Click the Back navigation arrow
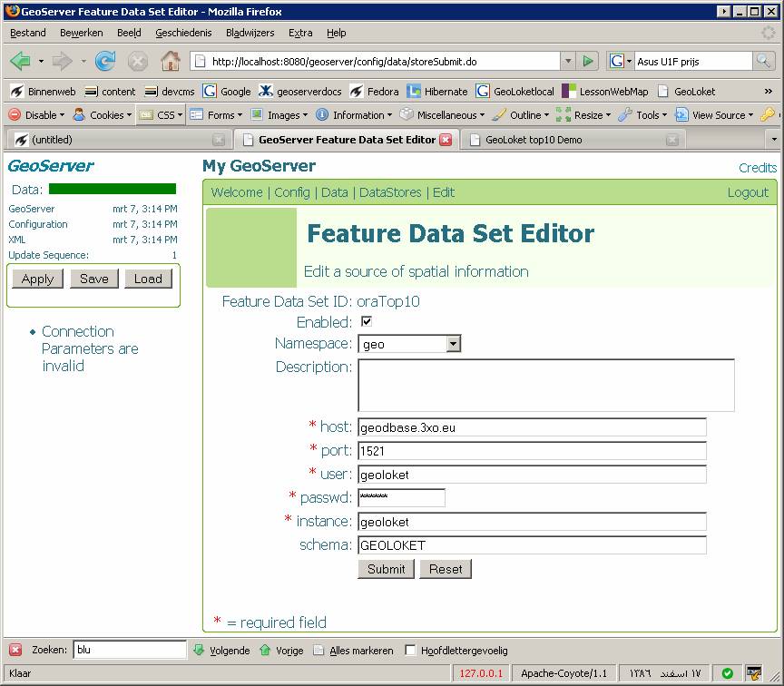 click(x=20, y=62)
